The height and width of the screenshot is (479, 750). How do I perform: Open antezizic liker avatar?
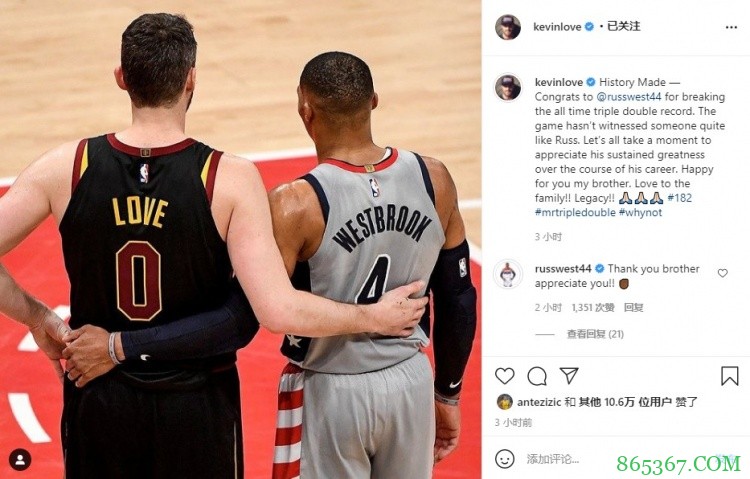click(x=505, y=402)
